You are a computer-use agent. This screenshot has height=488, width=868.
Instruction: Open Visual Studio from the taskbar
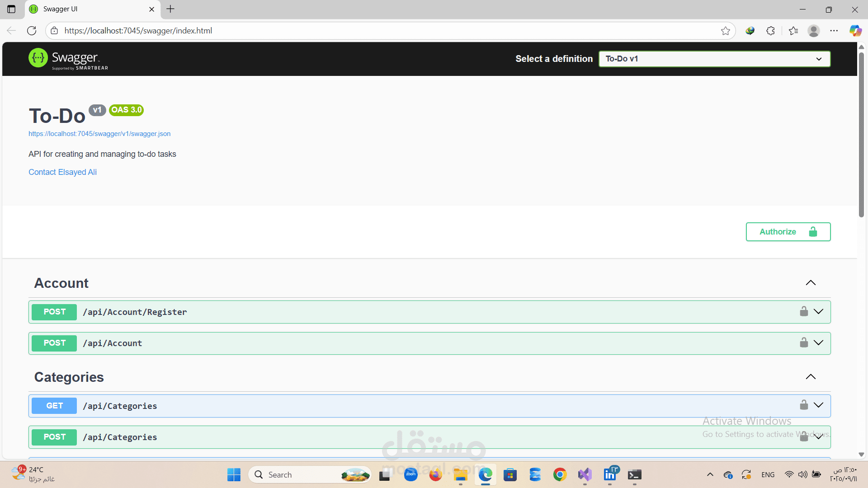[585, 474]
